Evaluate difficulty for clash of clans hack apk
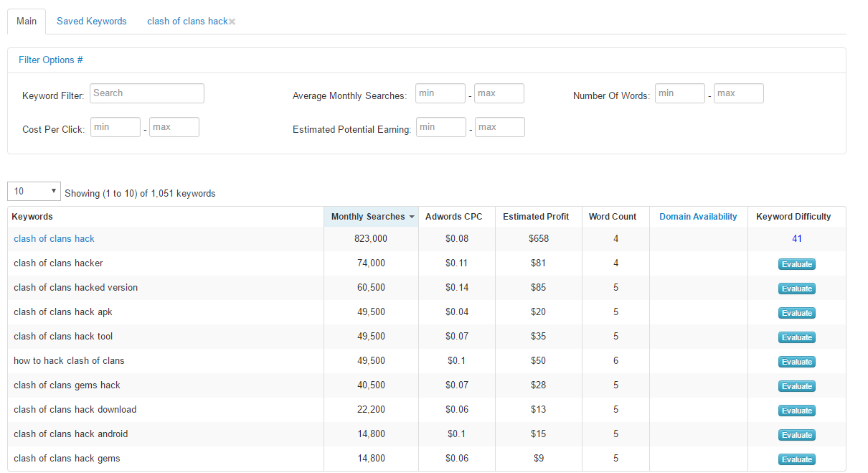Viewport: 868px width, 473px height. tap(797, 313)
